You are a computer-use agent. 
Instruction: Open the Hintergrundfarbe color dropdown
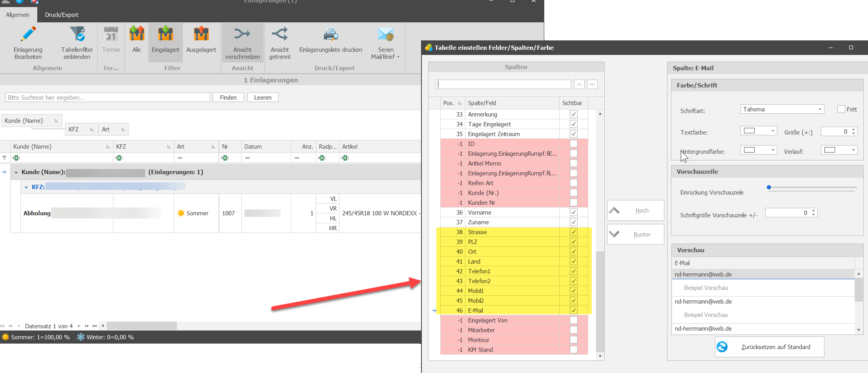click(x=773, y=150)
